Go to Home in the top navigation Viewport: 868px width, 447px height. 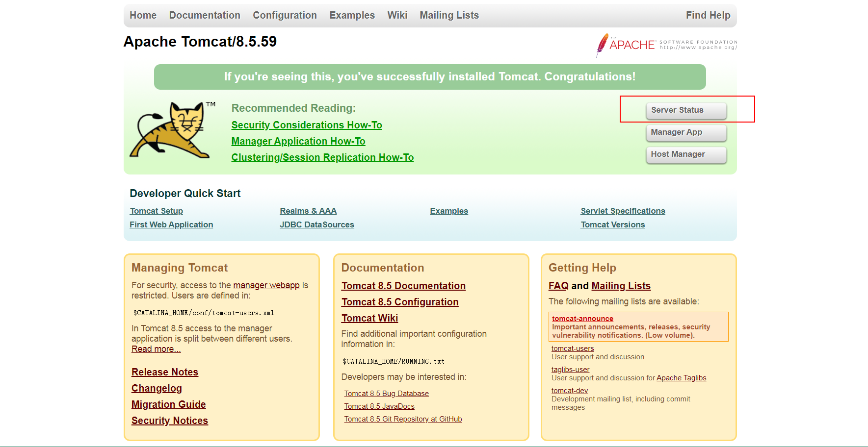[143, 15]
